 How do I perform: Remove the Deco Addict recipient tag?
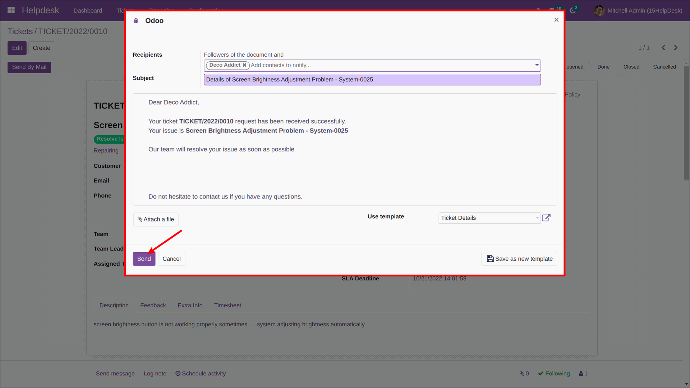tap(245, 65)
